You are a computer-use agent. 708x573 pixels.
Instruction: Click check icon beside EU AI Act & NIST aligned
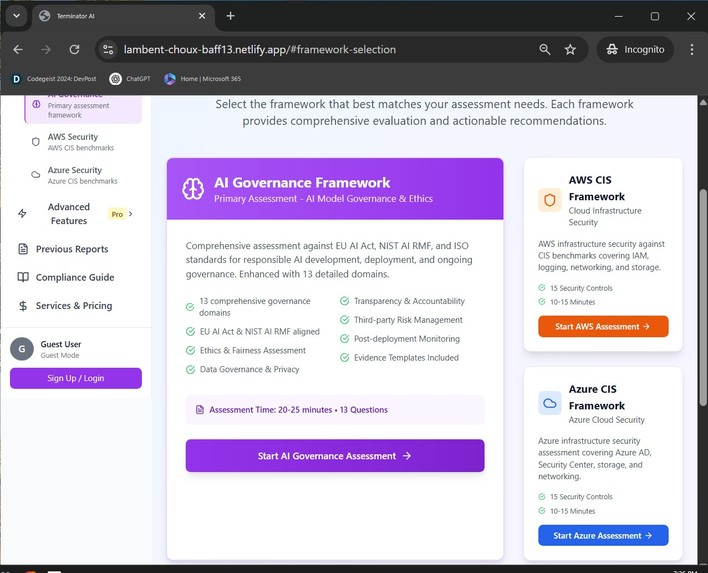(191, 331)
